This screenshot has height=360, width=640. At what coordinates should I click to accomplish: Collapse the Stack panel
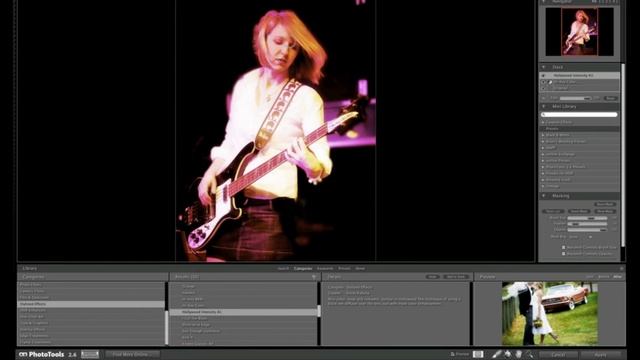point(544,67)
